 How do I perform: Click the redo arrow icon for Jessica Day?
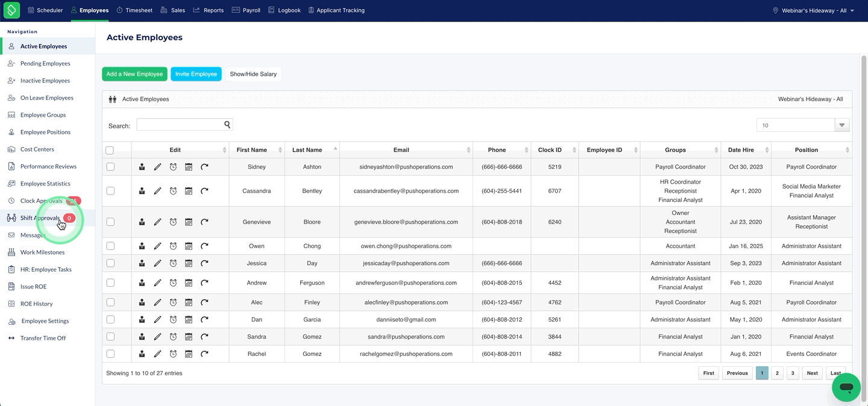(204, 263)
